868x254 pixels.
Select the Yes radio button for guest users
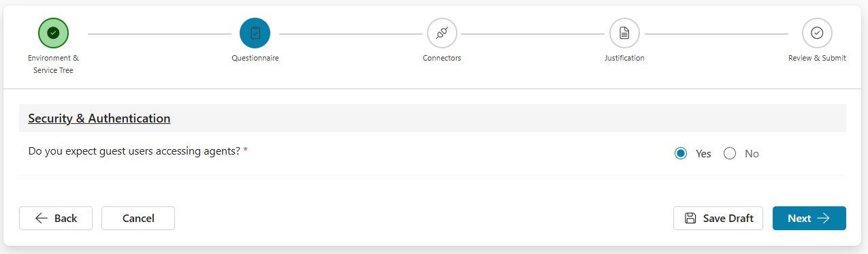point(680,153)
